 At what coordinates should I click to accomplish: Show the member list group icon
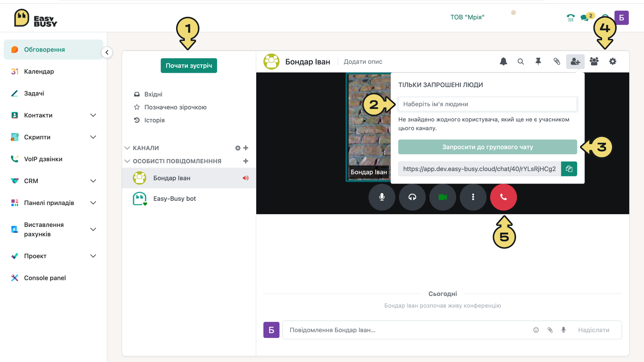pos(594,61)
